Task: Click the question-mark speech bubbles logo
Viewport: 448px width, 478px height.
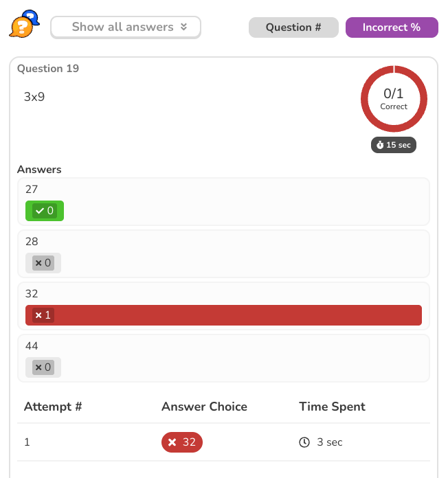Action: coord(24,25)
